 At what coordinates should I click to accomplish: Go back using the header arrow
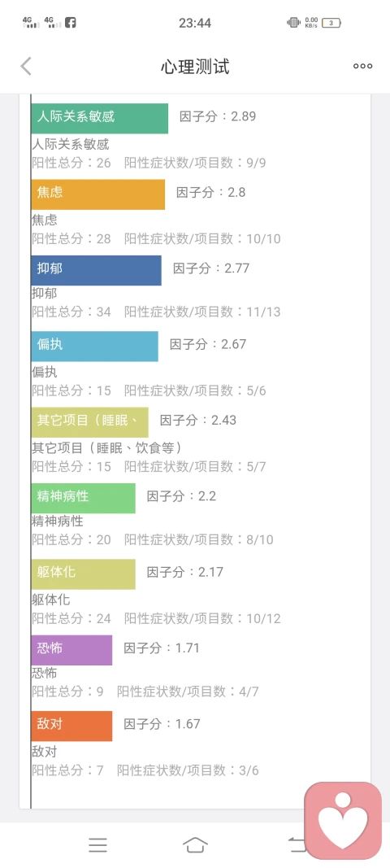click(26, 67)
